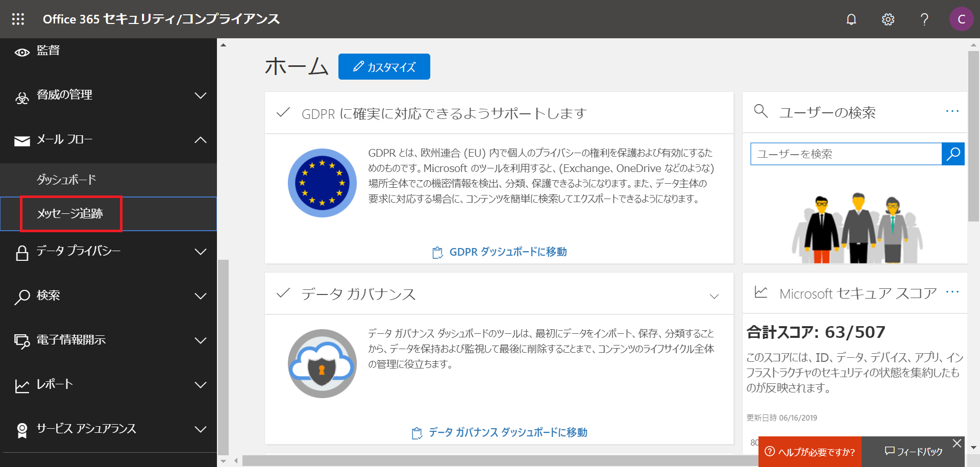This screenshot has height=467, width=980.
Task: Click the magnifier icon beside ユーザーの検索 title
Action: [x=761, y=111]
